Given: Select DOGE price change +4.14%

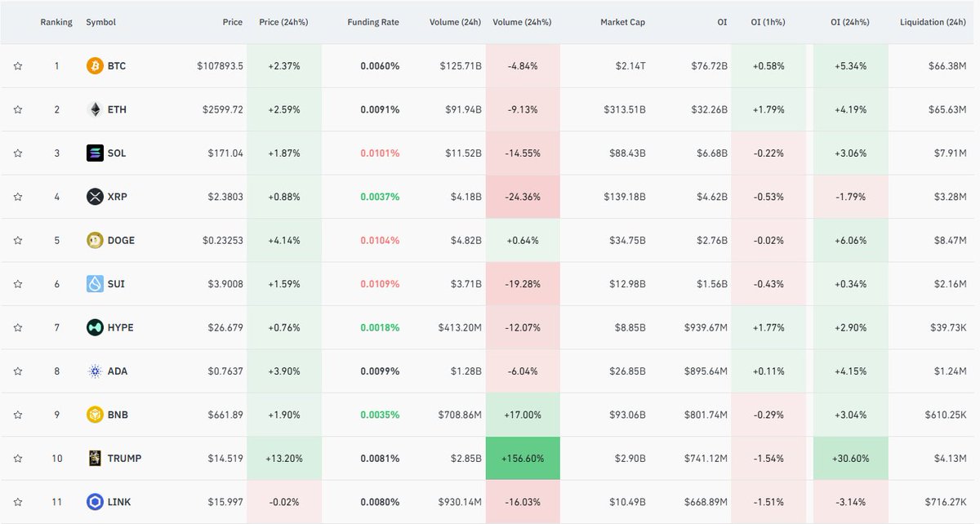Looking at the screenshot, I should tap(283, 241).
